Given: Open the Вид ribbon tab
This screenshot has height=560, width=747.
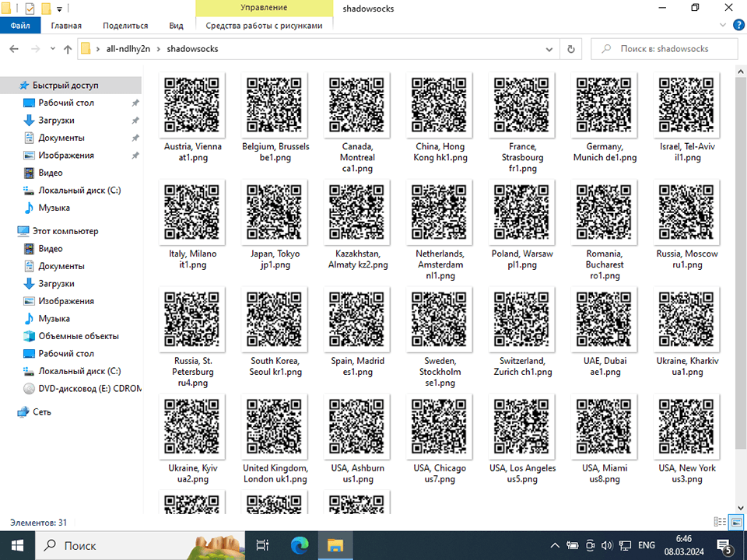Looking at the screenshot, I should pos(176,26).
